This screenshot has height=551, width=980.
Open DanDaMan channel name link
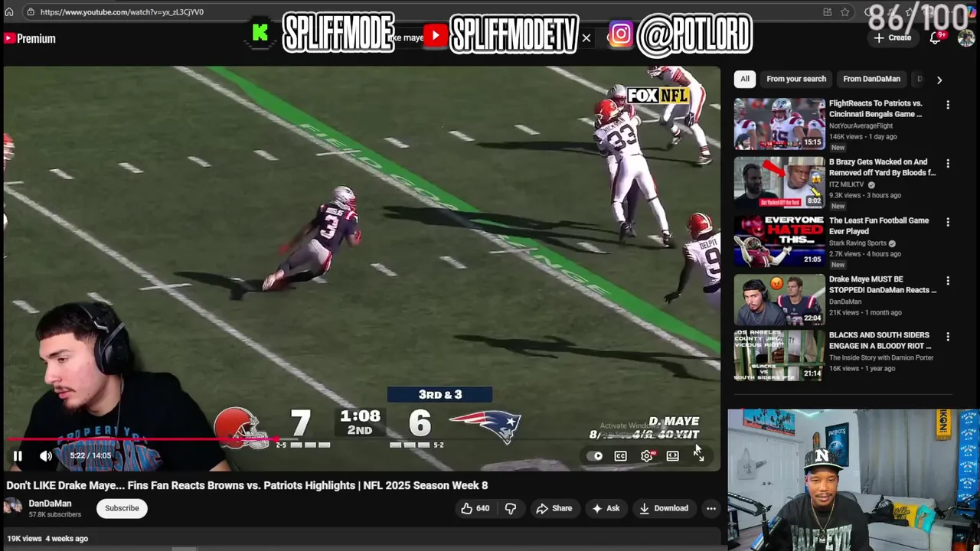pos(50,504)
